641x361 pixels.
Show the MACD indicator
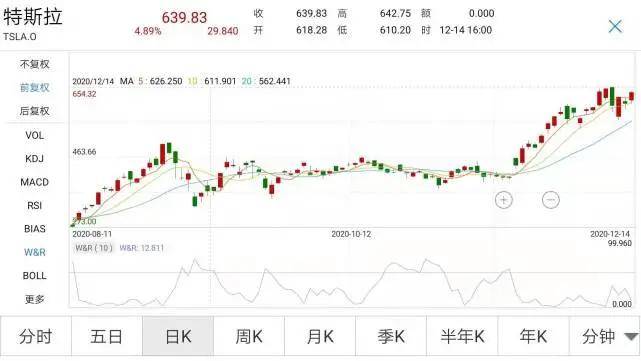[35, 182]
